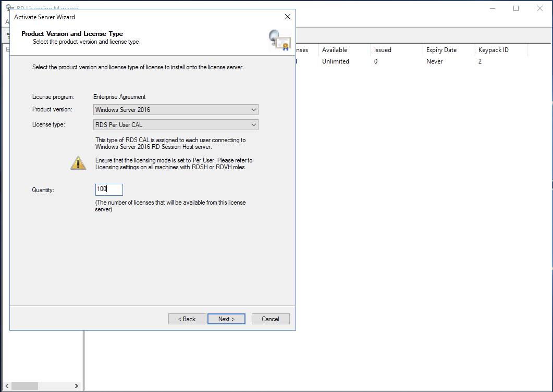Click the license certificate wizard icon
This screenshot has height=392, width=553.
(x=280, y=40)
